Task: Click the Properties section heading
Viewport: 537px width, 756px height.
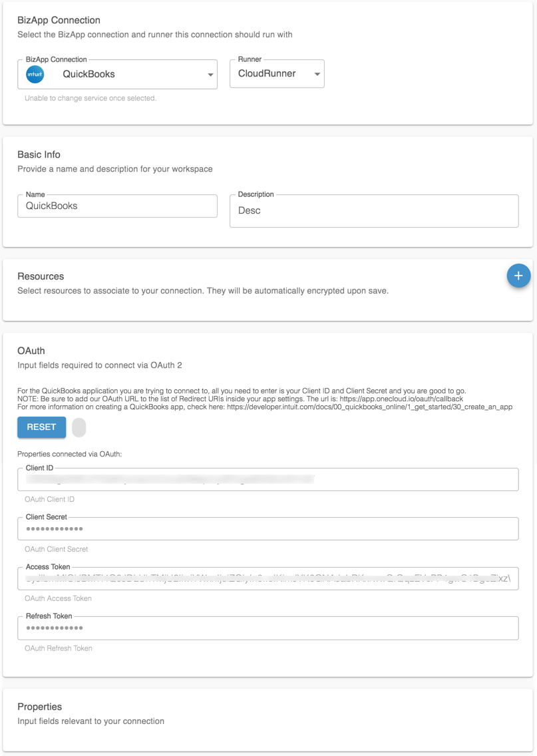Action: pyautogui.click(x=39, y=707)
